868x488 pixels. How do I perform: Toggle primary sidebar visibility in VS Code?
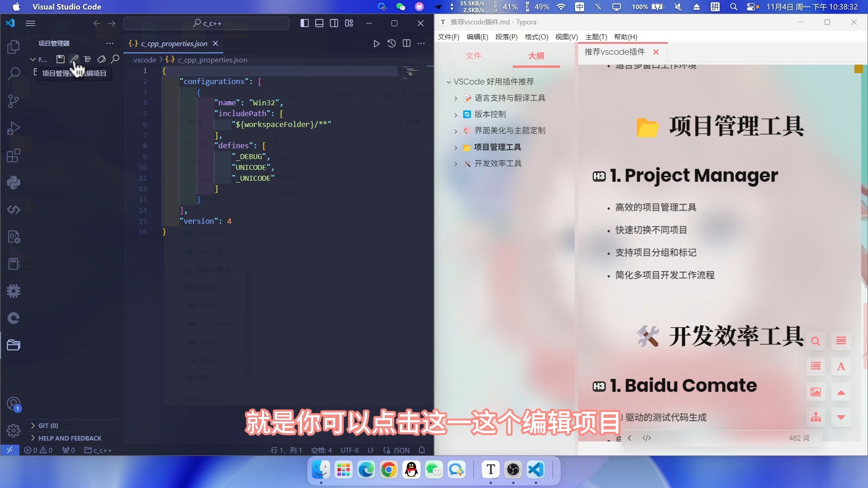[x=305, y=23]
